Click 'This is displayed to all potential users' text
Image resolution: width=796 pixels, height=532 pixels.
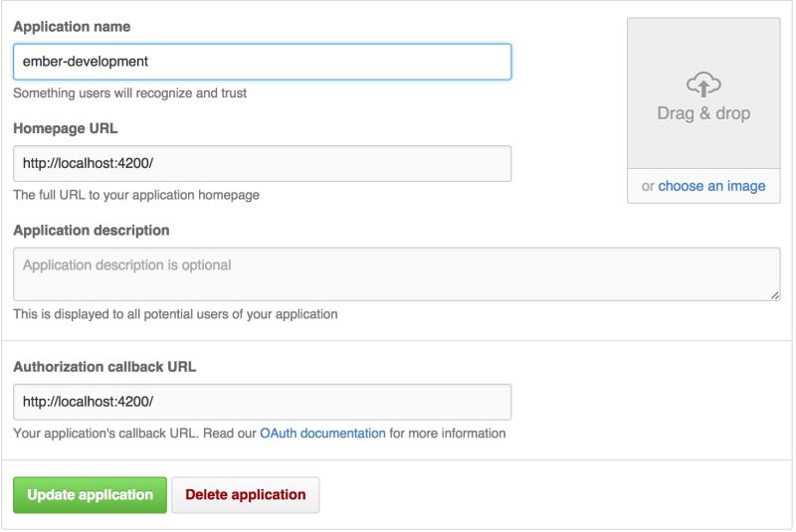[175, 314]
